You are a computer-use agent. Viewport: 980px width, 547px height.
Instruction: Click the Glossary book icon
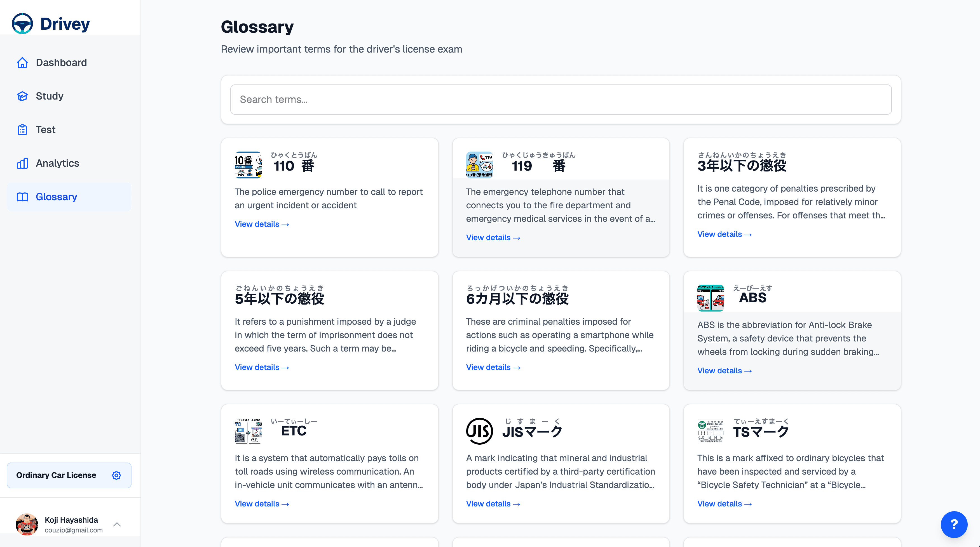point(22,197)
